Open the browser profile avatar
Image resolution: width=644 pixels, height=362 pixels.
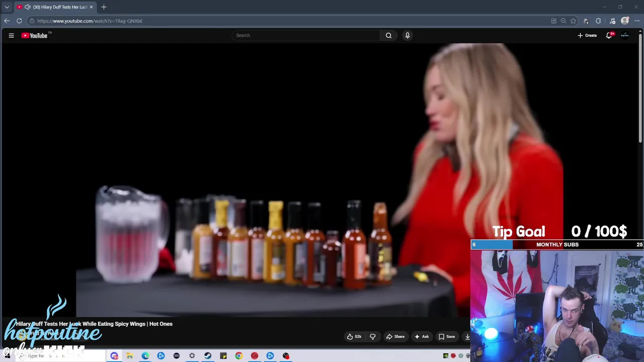point(625,21)
